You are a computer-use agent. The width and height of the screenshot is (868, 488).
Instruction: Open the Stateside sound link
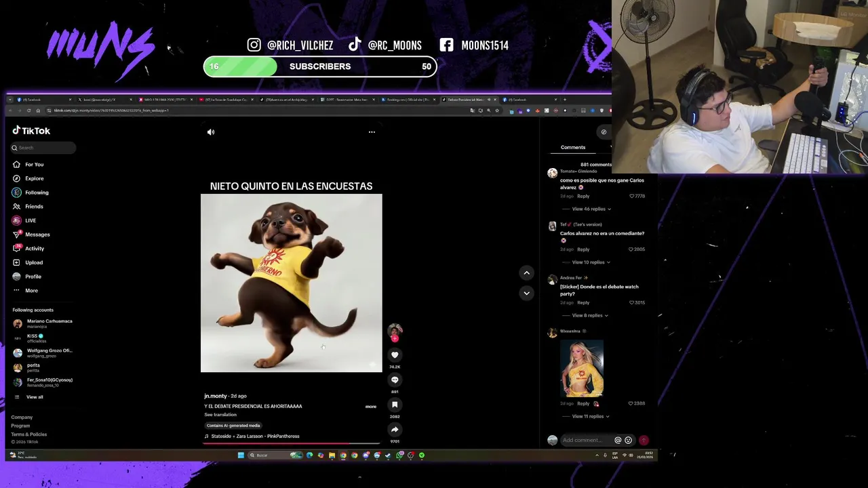click(252, 436)
